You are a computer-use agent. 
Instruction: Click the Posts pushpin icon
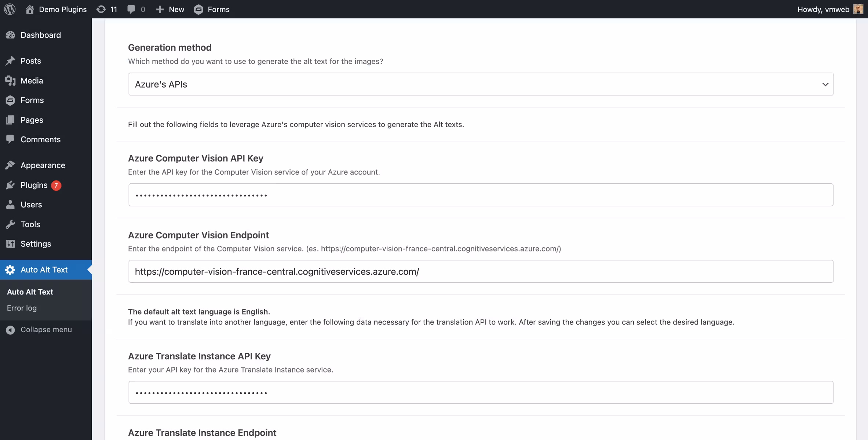click(10, 61)
